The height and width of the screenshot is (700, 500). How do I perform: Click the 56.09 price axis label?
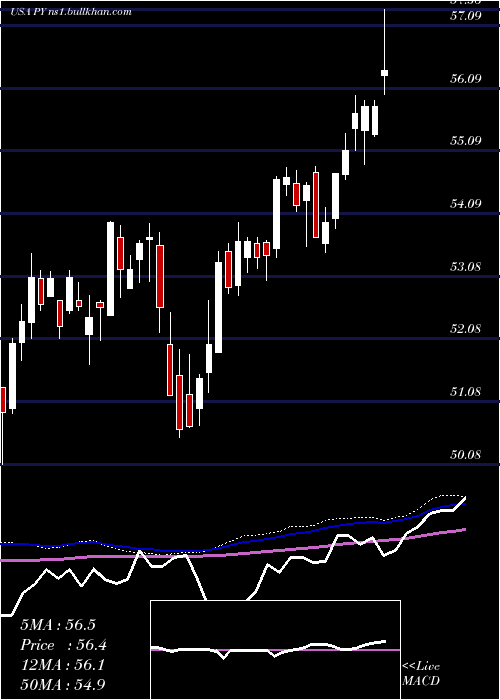[x=468, y=79]
